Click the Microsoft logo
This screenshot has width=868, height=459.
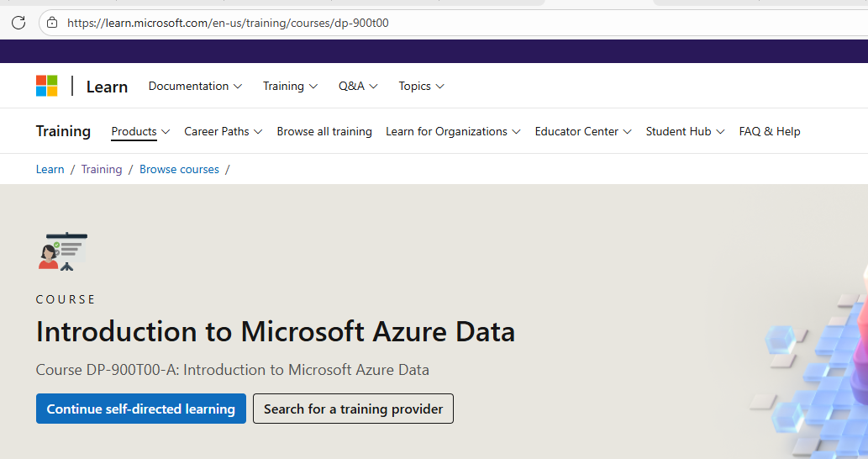(x=47, y=86)
